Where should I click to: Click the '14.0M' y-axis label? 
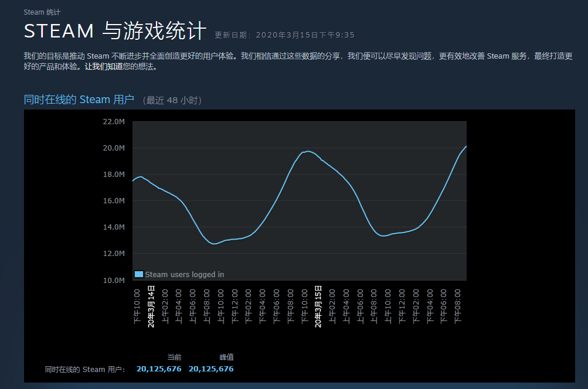(x=114, y=227)
